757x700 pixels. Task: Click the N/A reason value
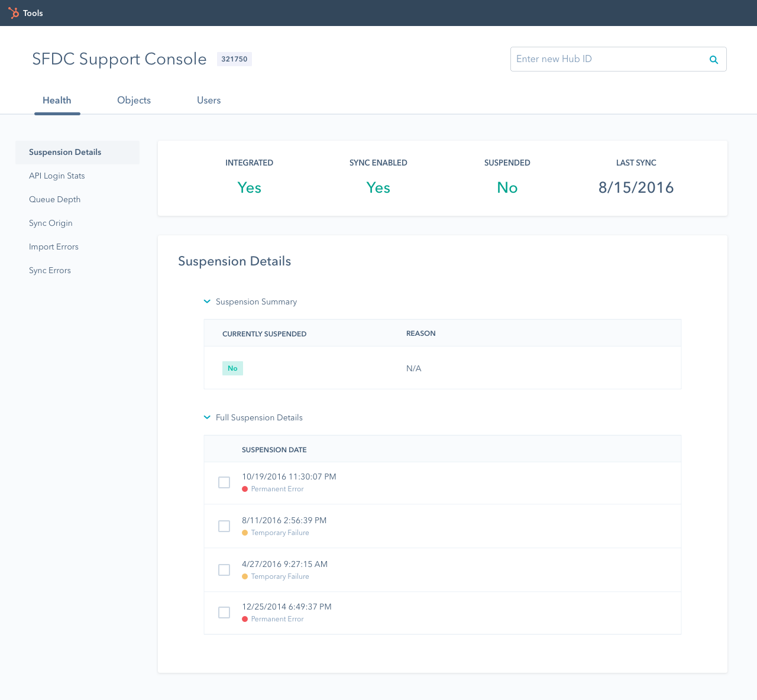pyautogui.click(x=413, y=368)
